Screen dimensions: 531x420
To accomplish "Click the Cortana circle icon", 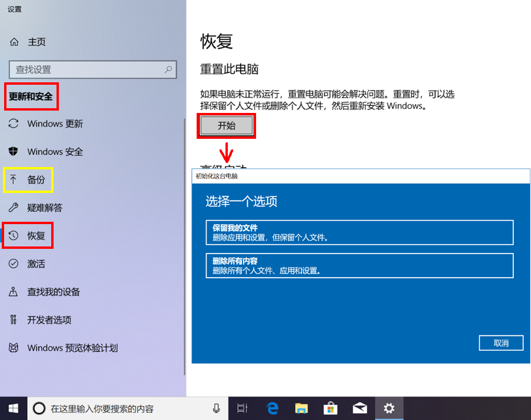I will pos(39,408).
